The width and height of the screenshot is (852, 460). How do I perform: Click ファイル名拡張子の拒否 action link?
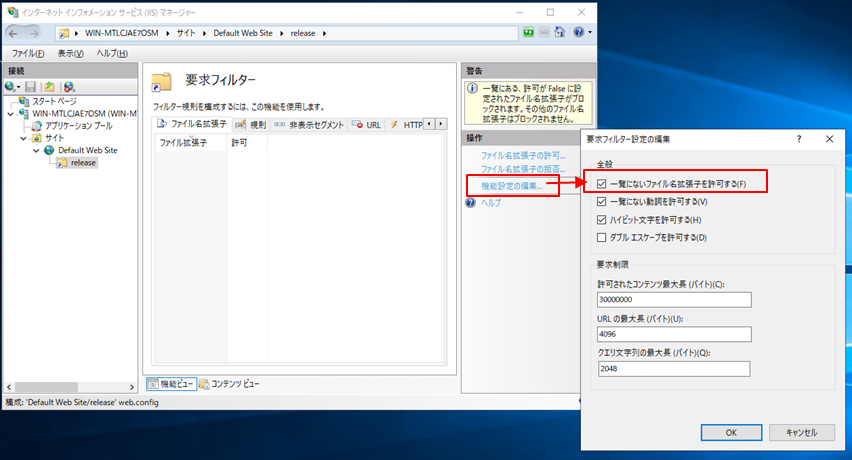point(523,169)
